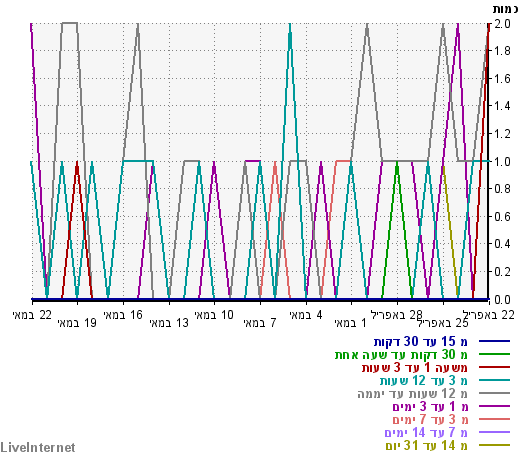
Task: Click the legend label 'מ 7 עד 14 ימים'
Action: [x=426, y=432]
